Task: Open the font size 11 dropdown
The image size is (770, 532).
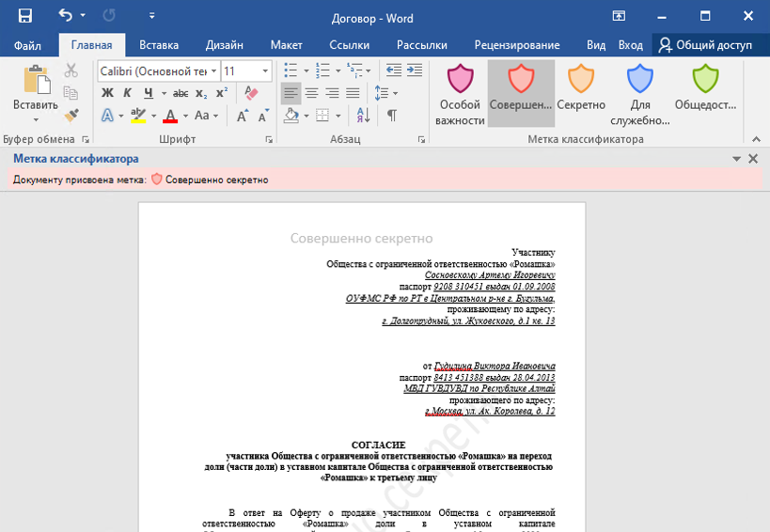Action: point(265,71)
